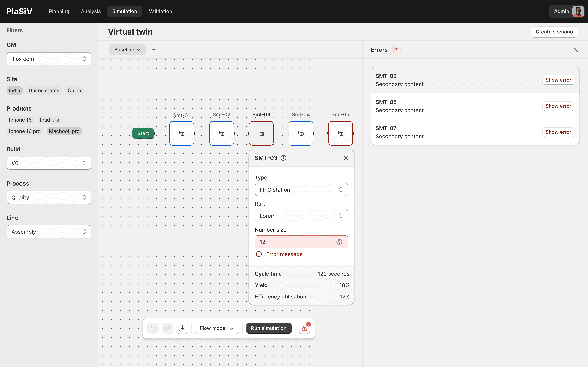Viewport: 588px width, 367px height.
Task: Click the redo arrow in bottom toolbar
Action: coord(167,328)
